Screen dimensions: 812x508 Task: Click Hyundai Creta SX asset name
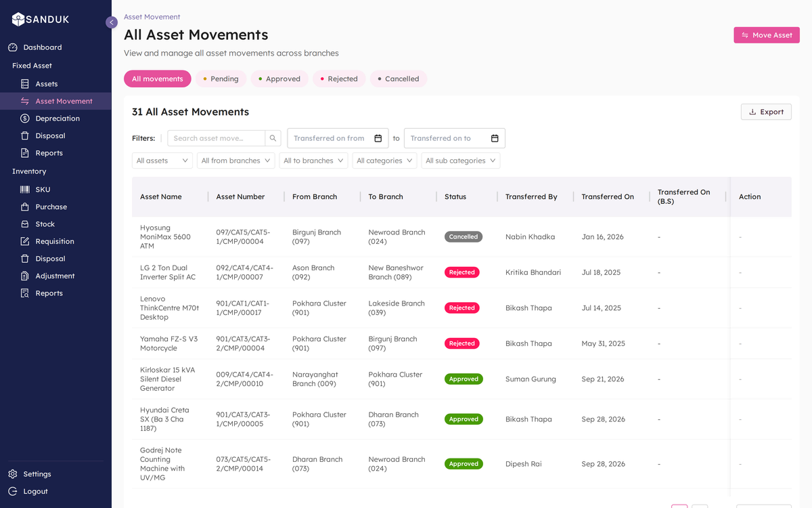click(164, 419)
